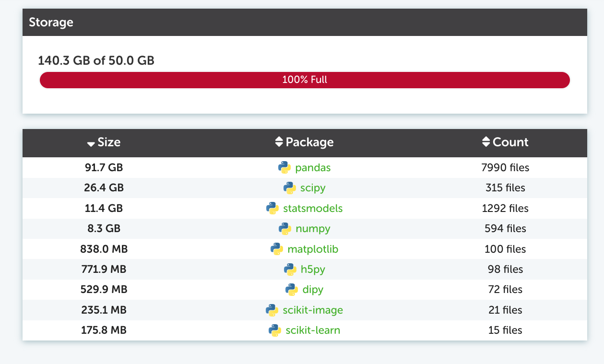This screenshot has height=364, width=604.
Task: Go to the statsmodels package page
Action: click(313, 209)
